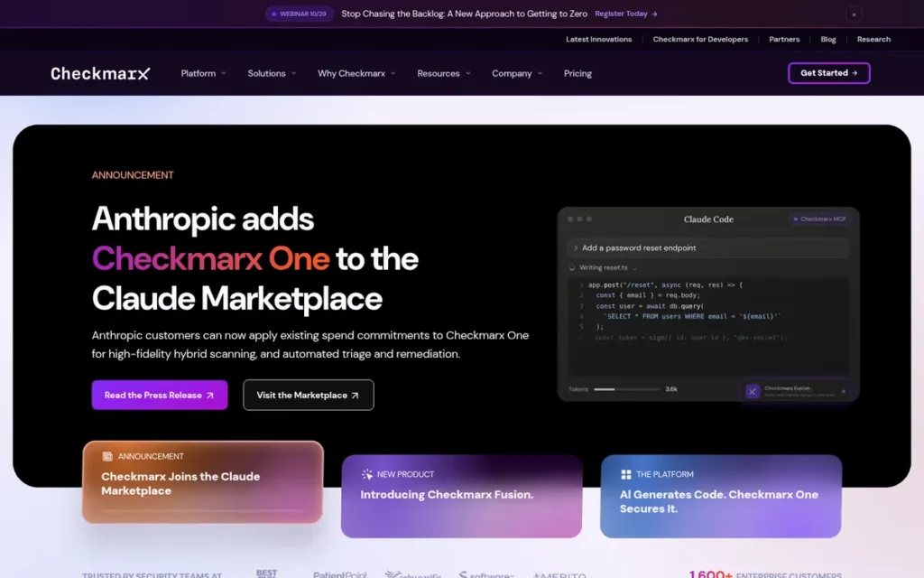
Task: Open the Partners page
Action: click(x=784, y=40)
